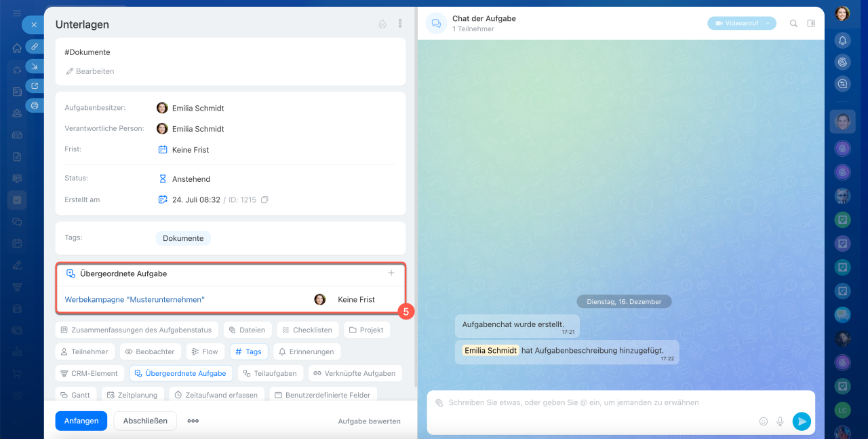Open user profile avatar top right

[x=842, y=14]
